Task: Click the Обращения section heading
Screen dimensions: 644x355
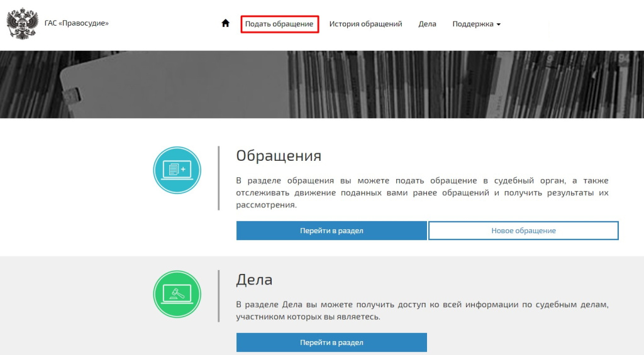Action: [279, 156]
